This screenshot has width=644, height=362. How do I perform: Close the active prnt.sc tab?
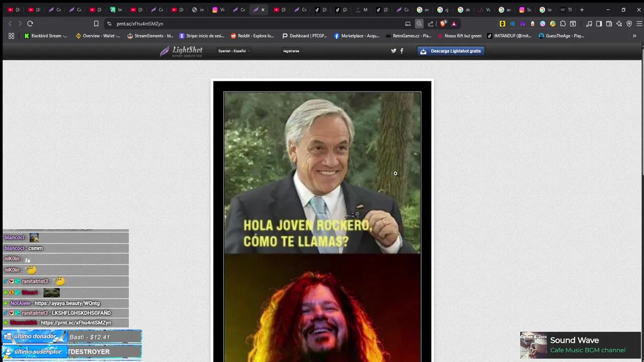tap(263, 10)
